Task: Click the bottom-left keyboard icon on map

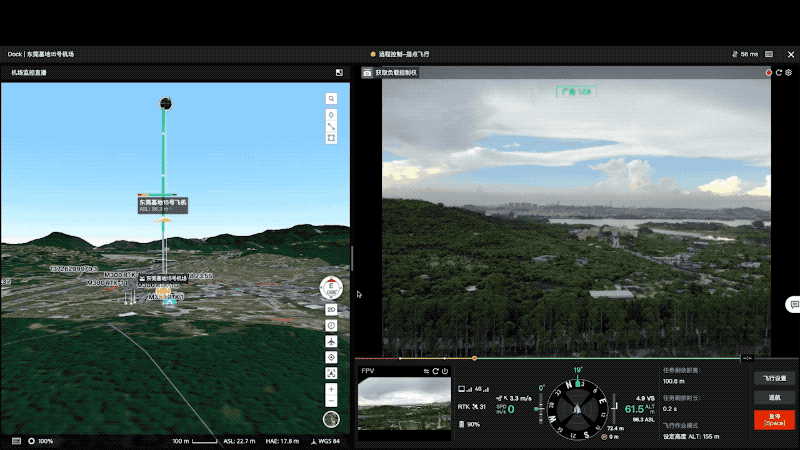Action: pos(16,441)
